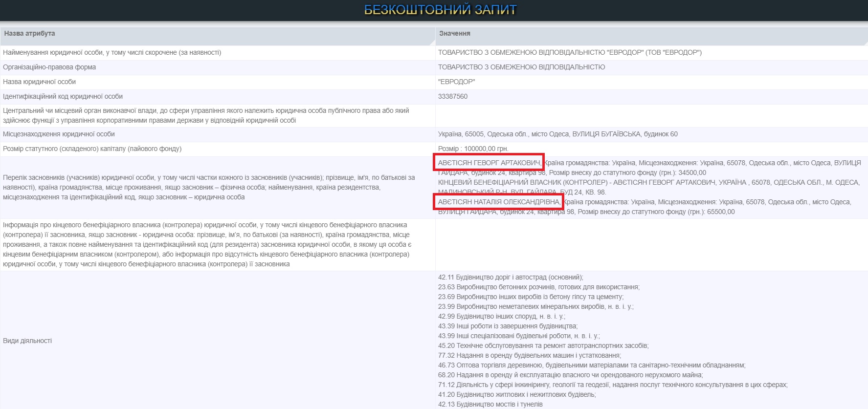Click identification code value 33387560
Viewport: 868px width, 409px height.
click(452, 96)
